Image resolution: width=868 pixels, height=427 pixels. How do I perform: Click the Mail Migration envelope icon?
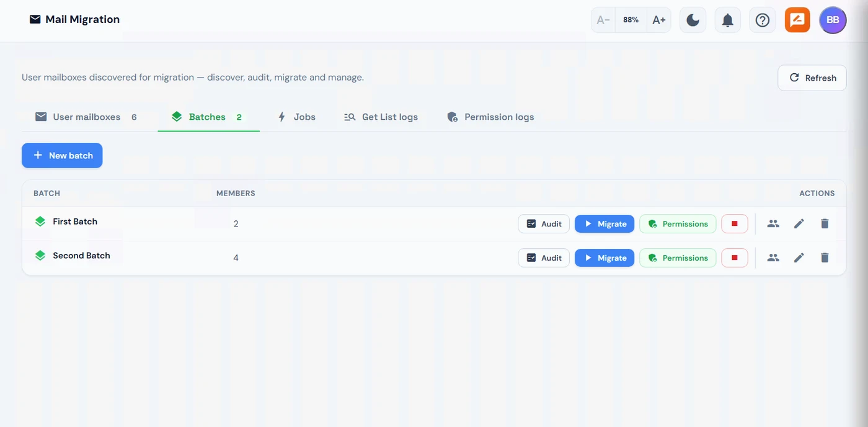pyautogui.click(x=35, y=19)
